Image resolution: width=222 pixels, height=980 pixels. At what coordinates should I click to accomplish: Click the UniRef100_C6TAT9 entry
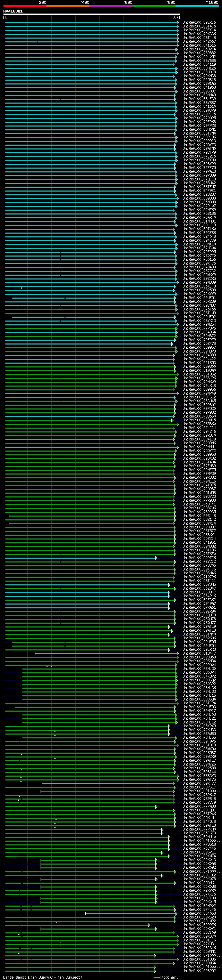tap(199, 745)
